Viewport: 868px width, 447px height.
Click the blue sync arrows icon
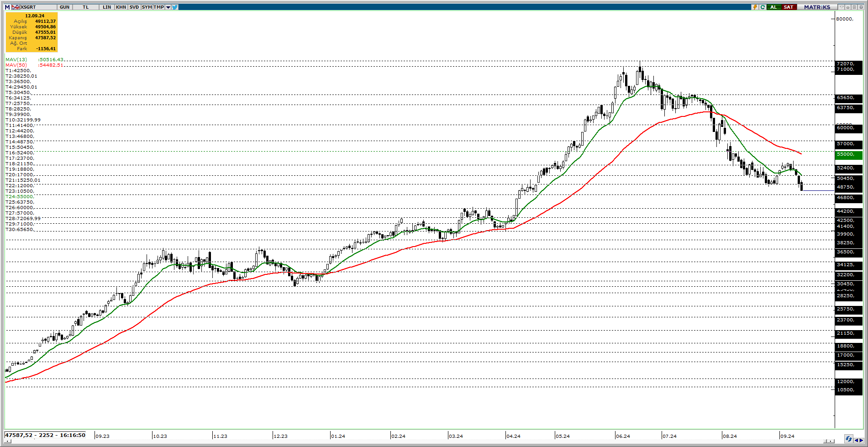tap(848, 439)
